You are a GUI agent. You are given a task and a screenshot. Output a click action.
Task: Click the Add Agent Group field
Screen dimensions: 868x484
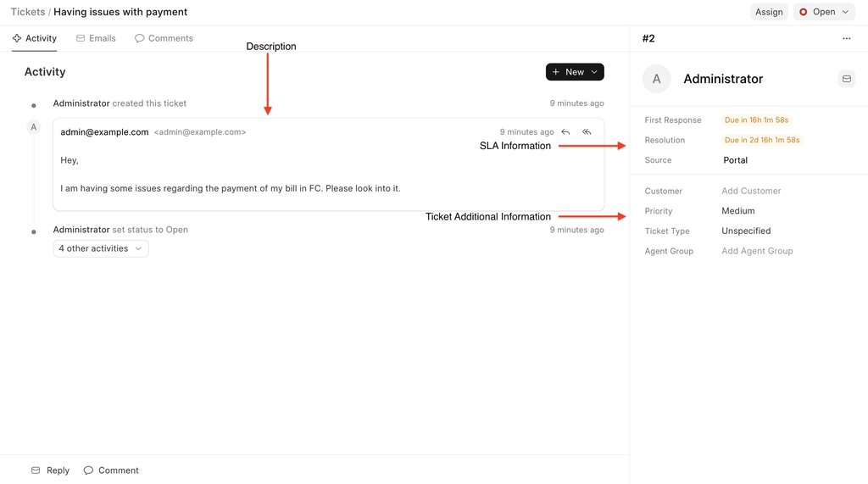[x=757, y=251]
